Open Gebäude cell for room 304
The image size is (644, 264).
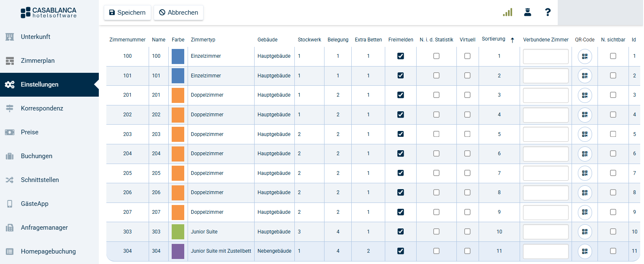274,251
